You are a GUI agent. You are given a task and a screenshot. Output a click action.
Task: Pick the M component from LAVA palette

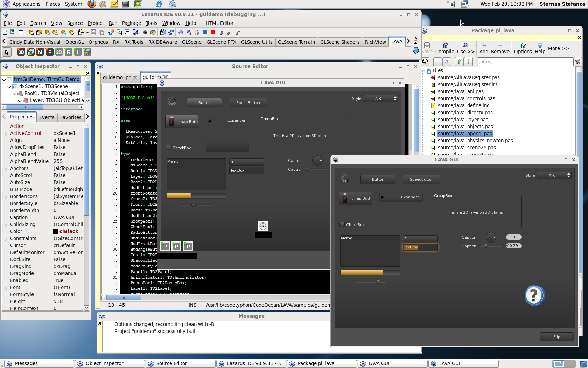coord(40,52)
